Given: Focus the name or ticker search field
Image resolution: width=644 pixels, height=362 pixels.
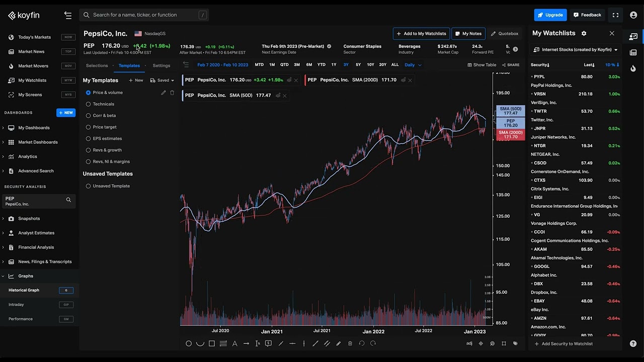Looking at the screenshot, I should 144,15.
